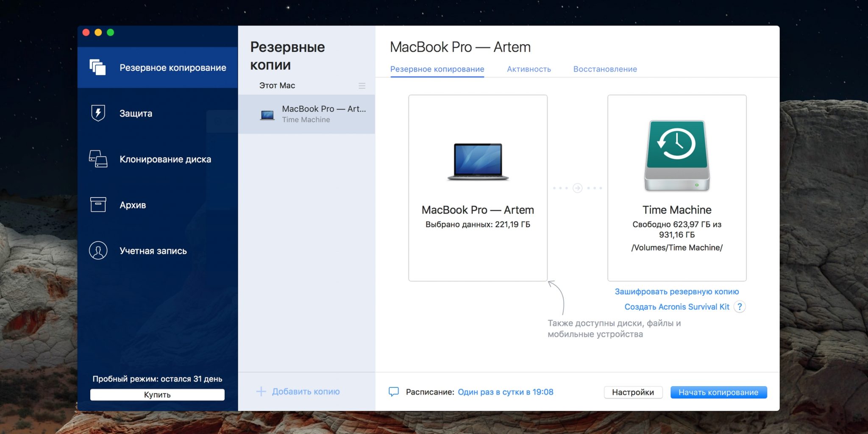Click the plus icon for Добавить копию
Viewport: 868px width, 434px height.
coord(261,392)
